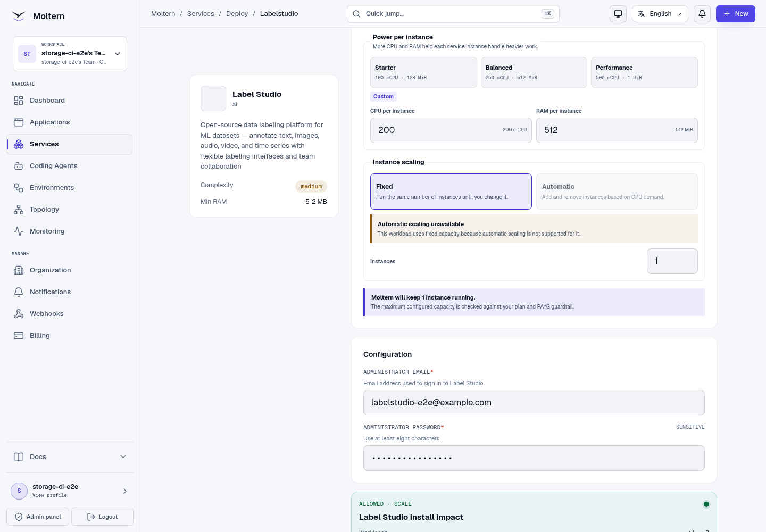Open Webhooks from the sidebar
This screenshot has height=532, width=766.
click(x=69, y=314)
